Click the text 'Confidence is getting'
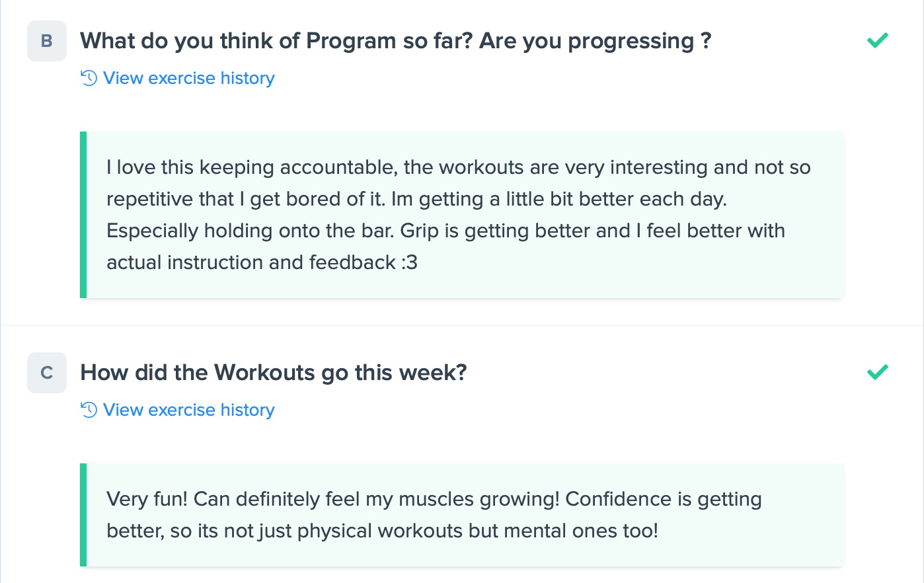The image size is (924, 583). tap(664, 499)
